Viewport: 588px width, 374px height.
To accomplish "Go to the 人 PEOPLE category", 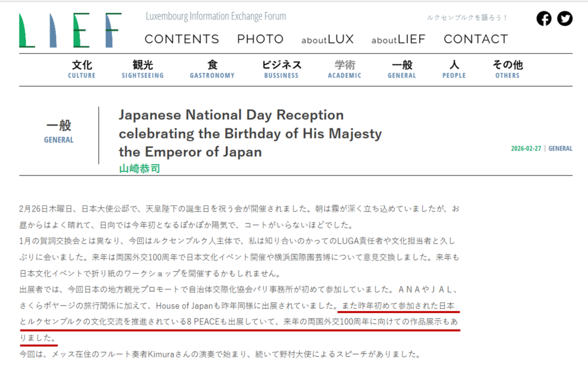I will [454, 69].
